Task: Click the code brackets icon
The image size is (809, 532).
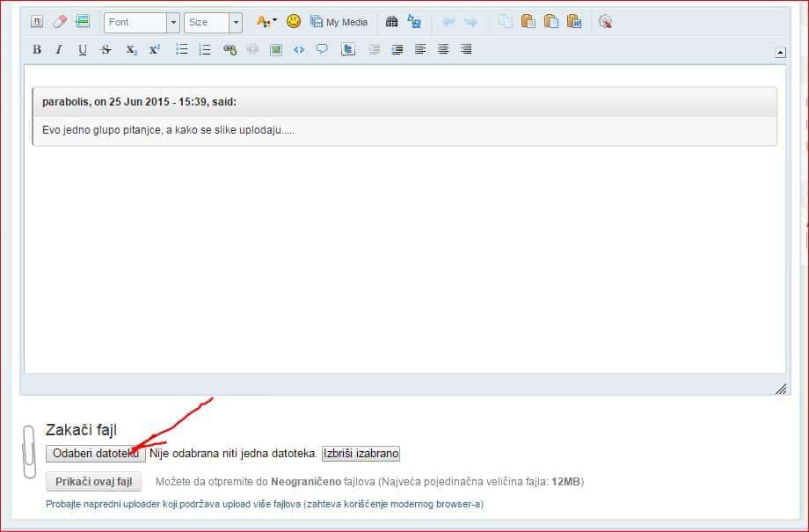Action: pos(299,49)
